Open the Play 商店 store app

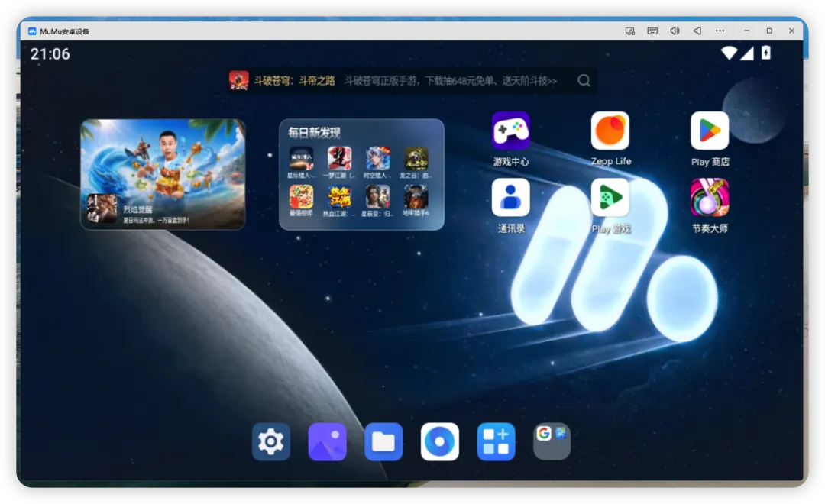[x=709, y=131]
